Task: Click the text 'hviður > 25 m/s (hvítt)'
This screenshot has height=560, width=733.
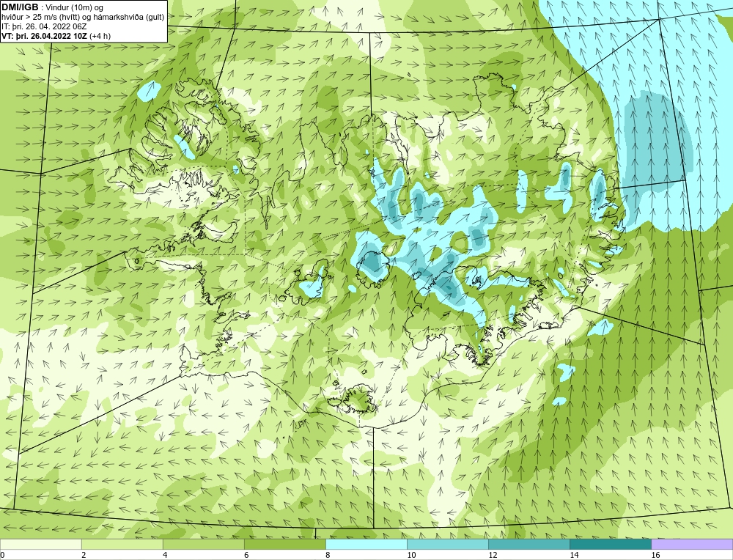Action: (39, 18)
